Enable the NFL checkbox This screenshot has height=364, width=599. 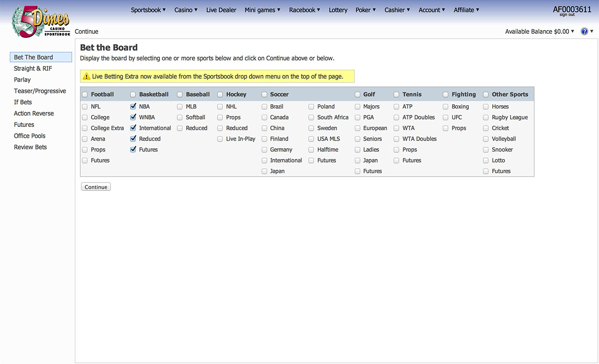point(85,107)
